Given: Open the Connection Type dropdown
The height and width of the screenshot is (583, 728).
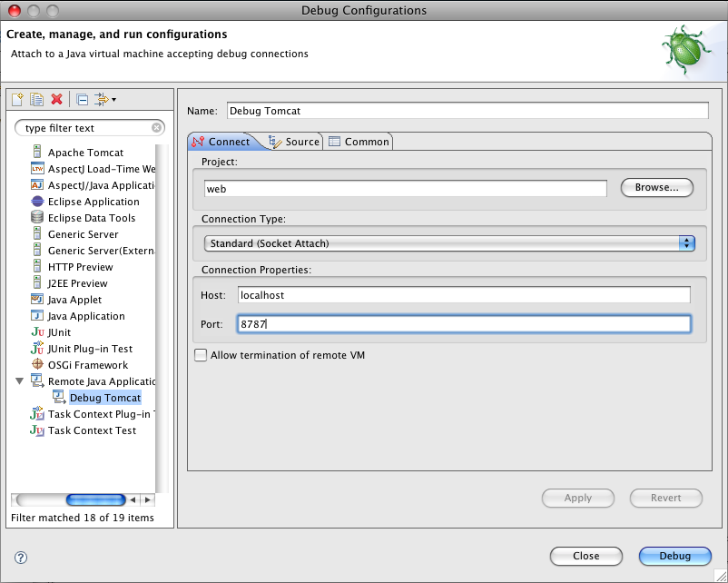Looking at the screenshot, I should pos(449,243).
